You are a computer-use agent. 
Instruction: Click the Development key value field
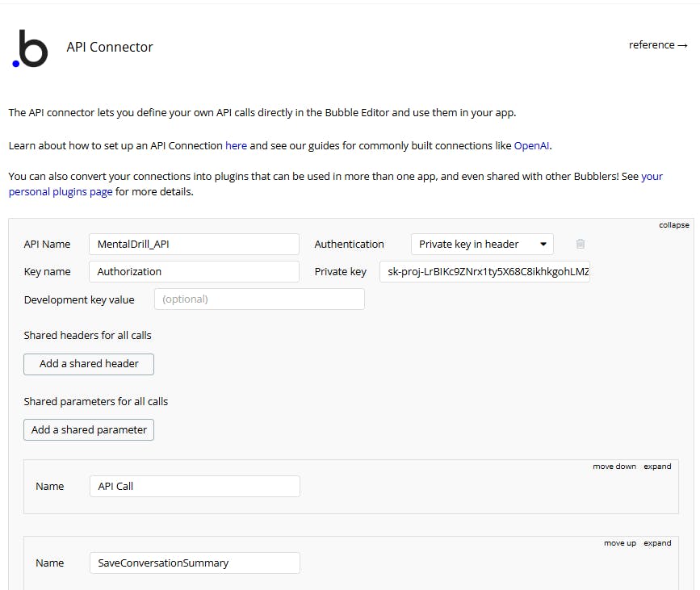259,299
